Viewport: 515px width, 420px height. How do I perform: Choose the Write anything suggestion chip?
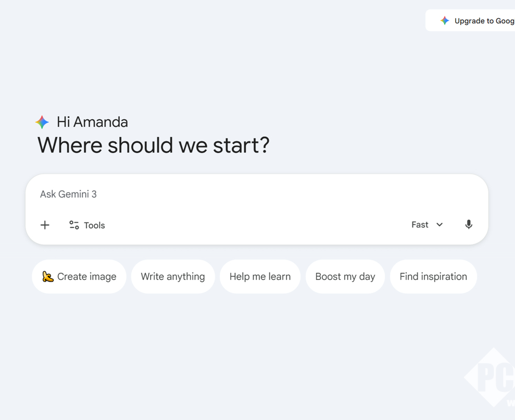(173, 276)
